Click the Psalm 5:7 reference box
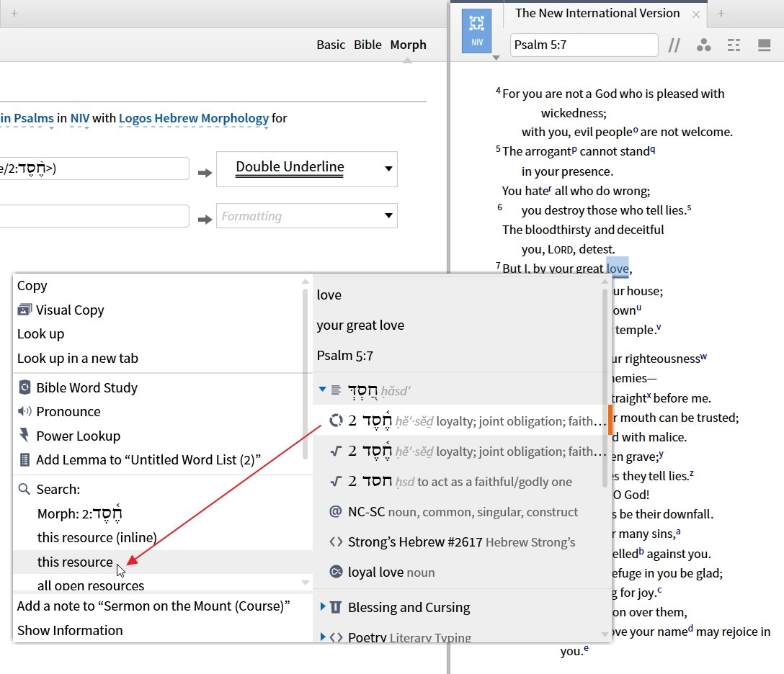Screen dimensions: 784x674 tap(584, 45)
